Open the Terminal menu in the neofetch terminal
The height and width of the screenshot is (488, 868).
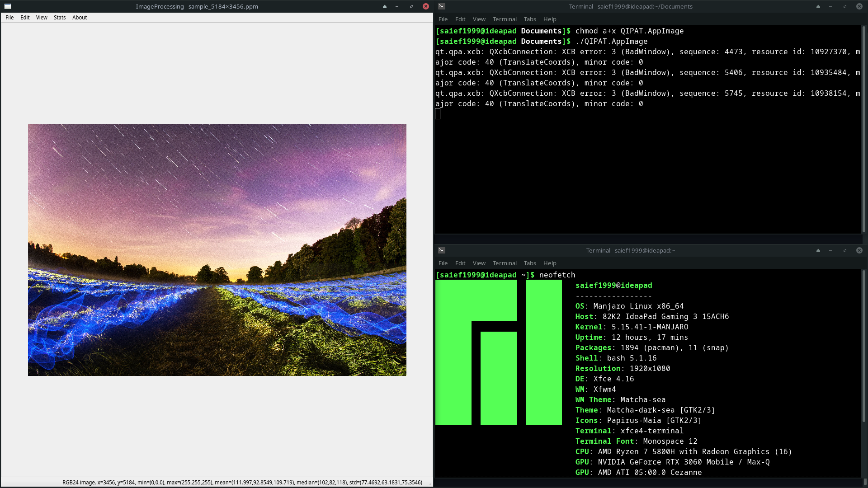pyautogui.click(x=505, y=263)
